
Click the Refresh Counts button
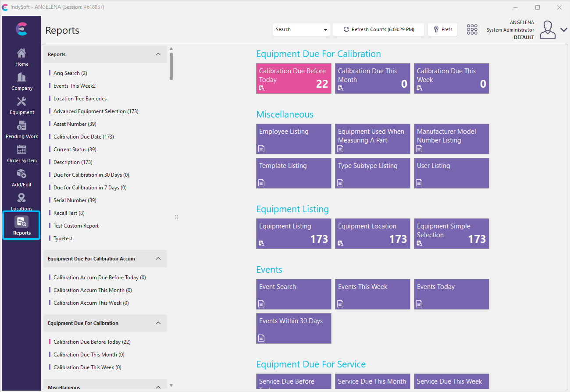(378, 29)
